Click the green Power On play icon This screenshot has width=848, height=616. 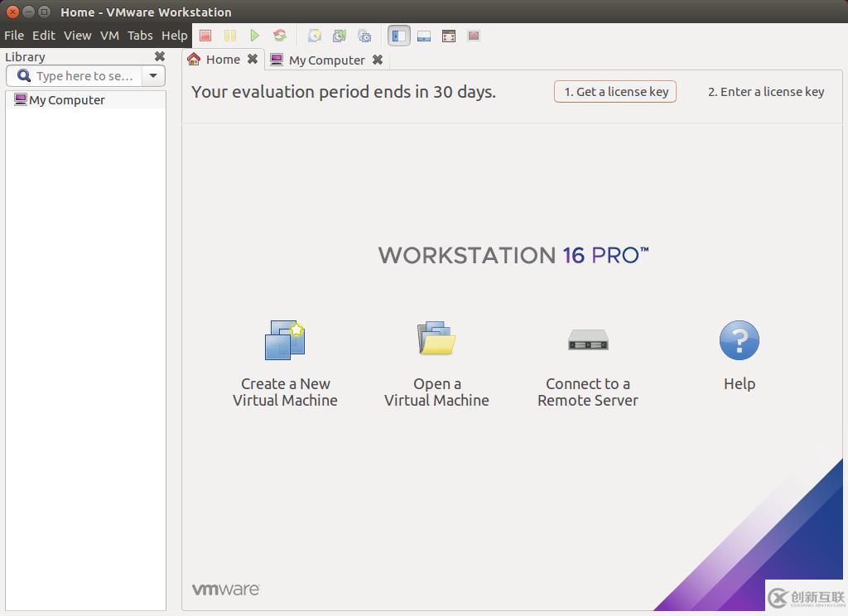click(x=255, y=36)
